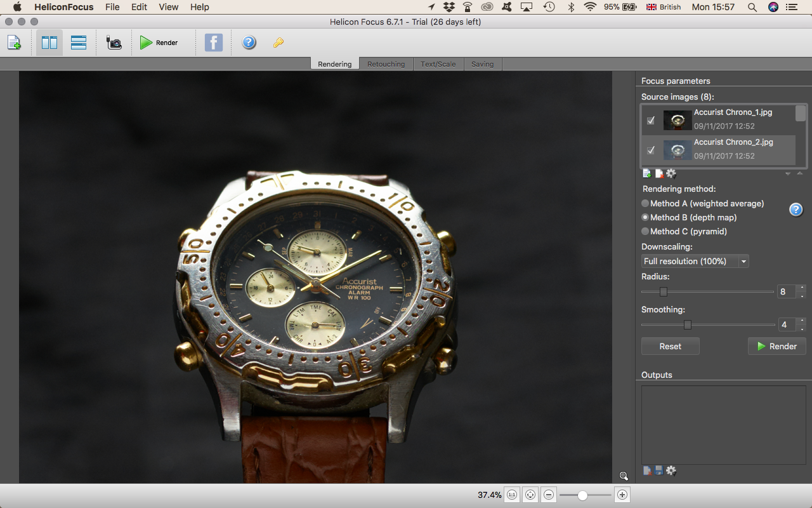Uncheck the Accurist Chrono_1.jpg checkbox
Image resolution: width=812 pixels, height=508 pixels.
point(651,121)
